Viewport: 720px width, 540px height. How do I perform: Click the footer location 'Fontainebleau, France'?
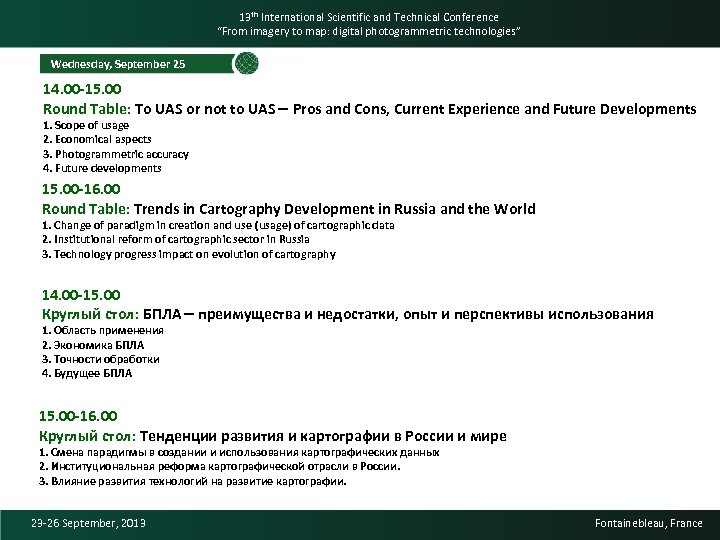(649, 523)
